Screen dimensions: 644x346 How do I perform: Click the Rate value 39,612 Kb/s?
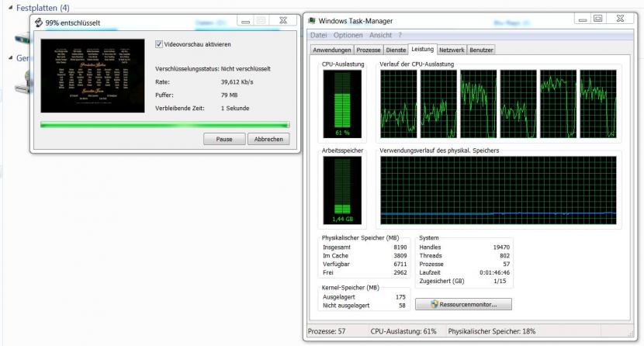pos(237,81)
